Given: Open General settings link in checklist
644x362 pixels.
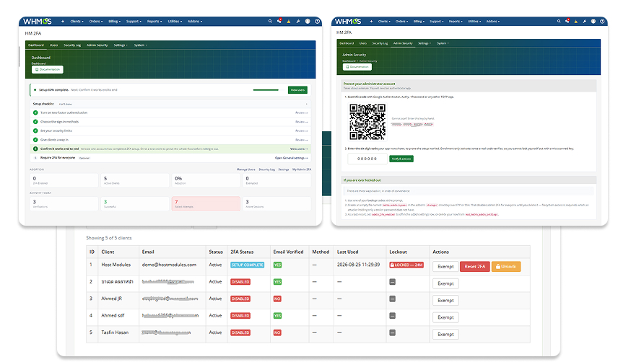Looking at the screenshot, I should (291, 158).
